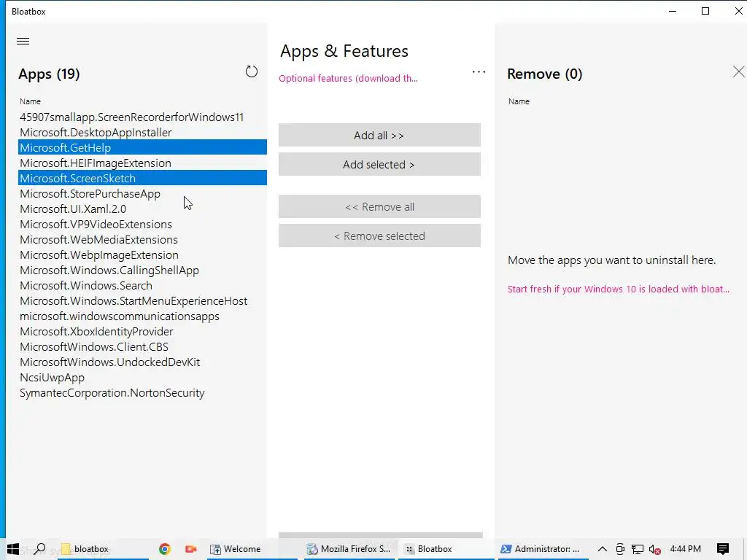
Task: Select Microsoft.WebpImageExtension entry
Action: [142, 254]
